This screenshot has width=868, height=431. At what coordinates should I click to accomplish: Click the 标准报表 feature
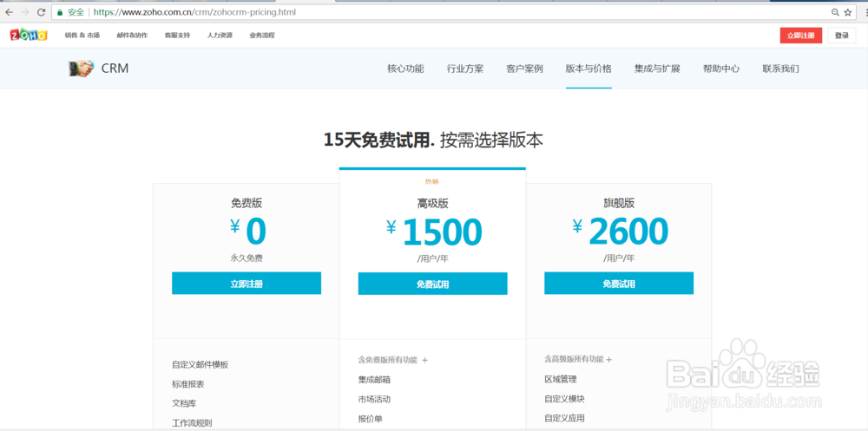pos(188,384)
